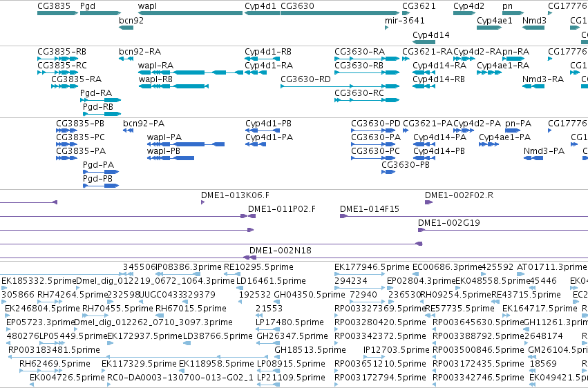Select the CG3630-PB protein label

tap(406, 165)
